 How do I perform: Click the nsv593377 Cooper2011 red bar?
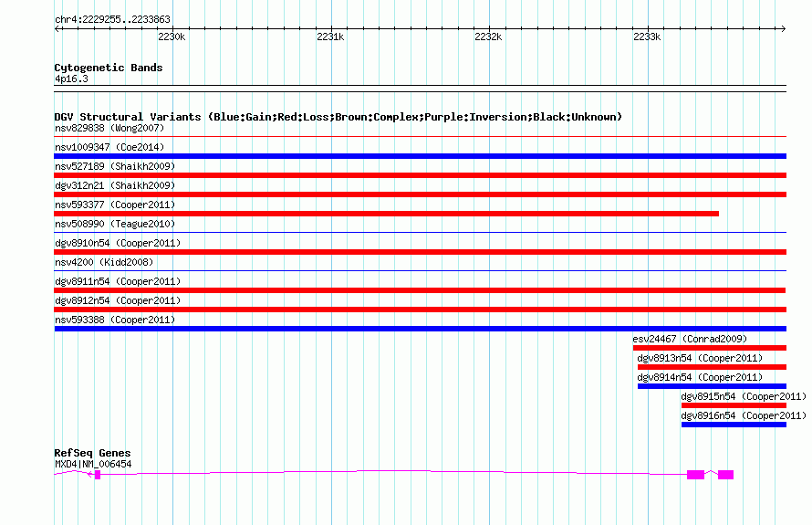tap(386, 214)
